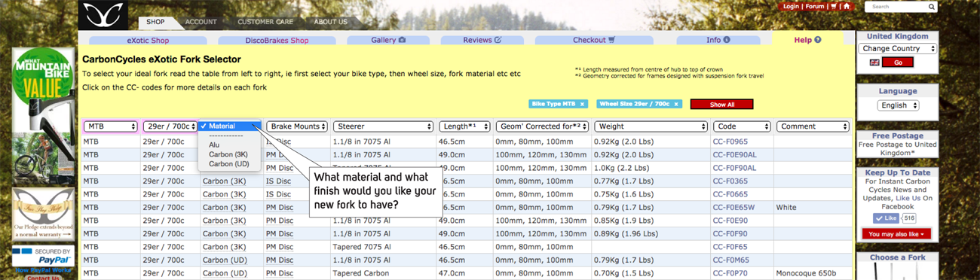This screenshot has height=280, width=980.
Task: Open the Info tab
Action: click(718, 40)
